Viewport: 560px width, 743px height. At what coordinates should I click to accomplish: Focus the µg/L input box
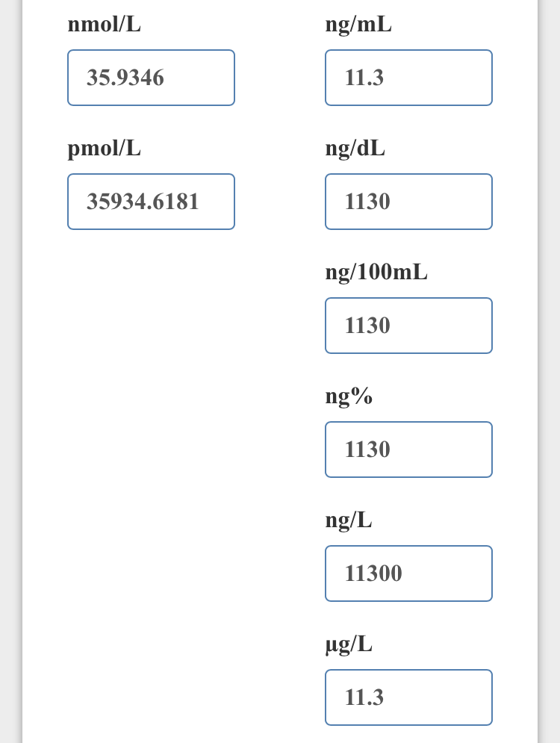408,697
